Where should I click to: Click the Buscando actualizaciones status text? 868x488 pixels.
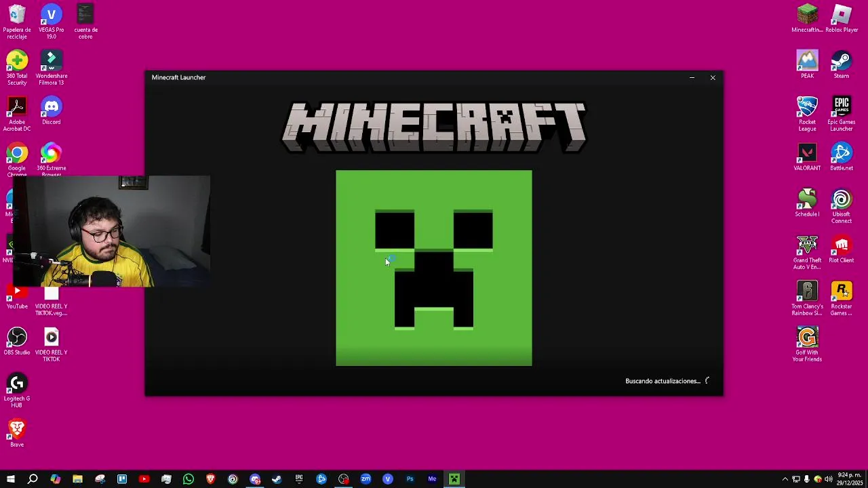(663, 381)
